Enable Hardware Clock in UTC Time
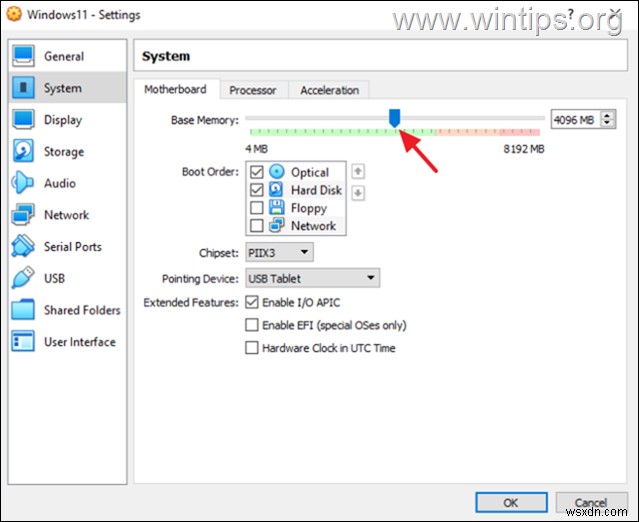 coord(252,348)
